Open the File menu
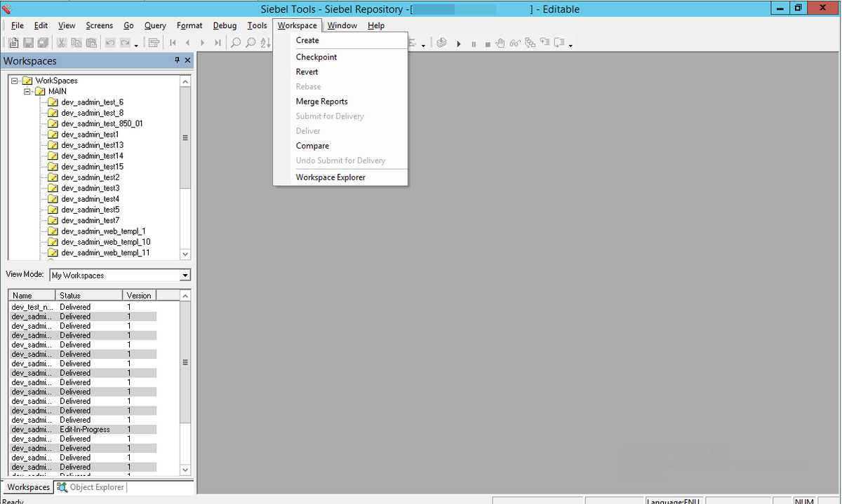The width and height of the screenshot is (842, 504). click(18, 26)
